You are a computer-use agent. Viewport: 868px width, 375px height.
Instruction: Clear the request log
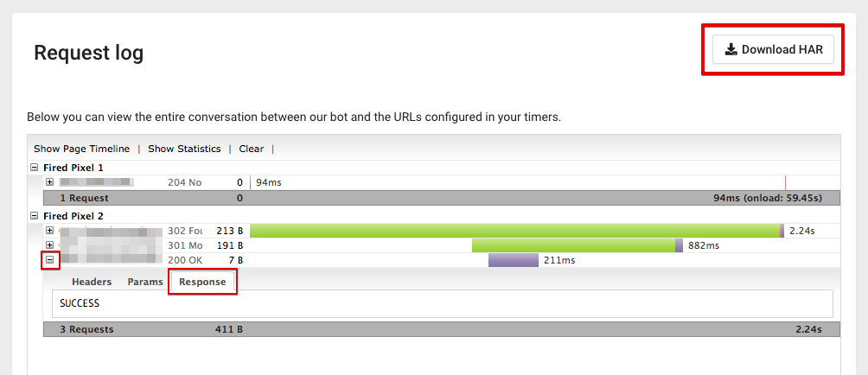point(252,149)
